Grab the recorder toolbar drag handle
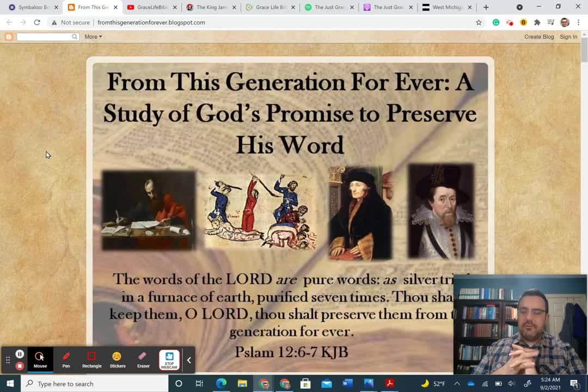The height and width of the screenshot is (392, 588). click(8, 360)
